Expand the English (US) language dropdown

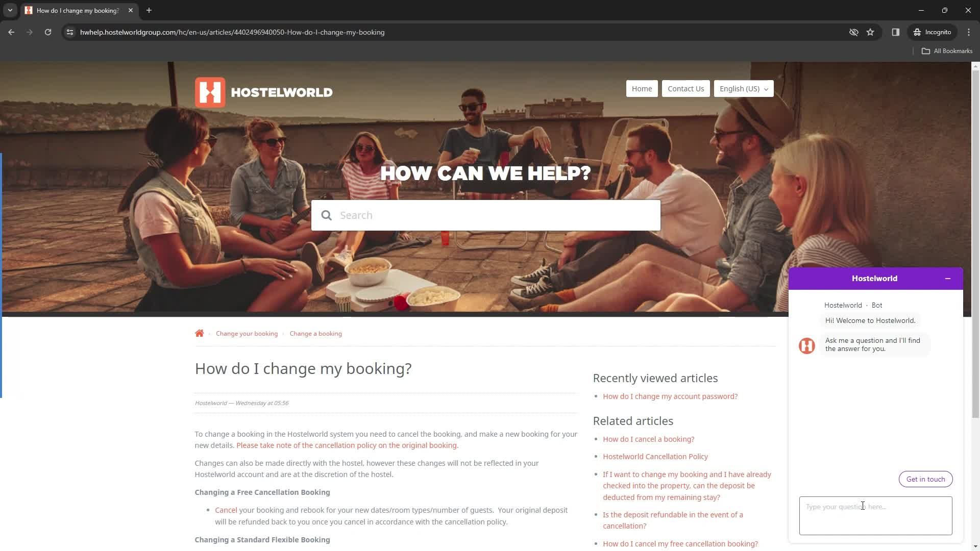tap(744, 88)
